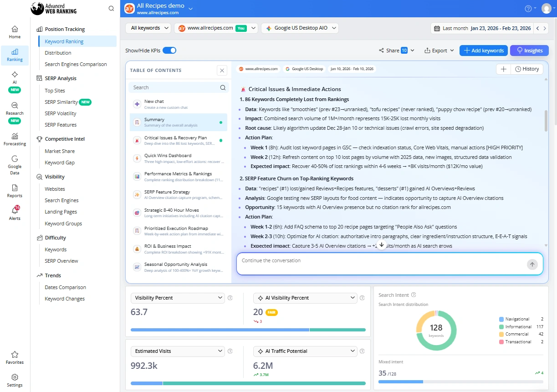Click the help icon next to Search Intent
The image size is (557, 392).
click(x=414, y=295)
